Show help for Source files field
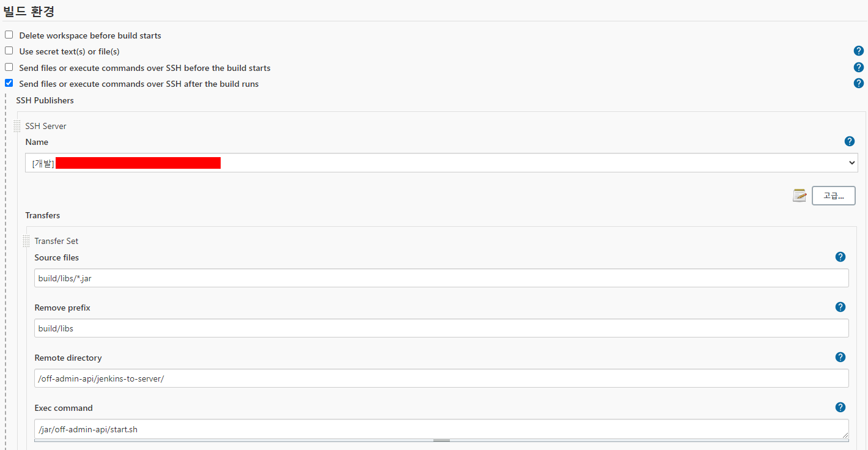The image size is (868, 450). click(x=840, y=257)
